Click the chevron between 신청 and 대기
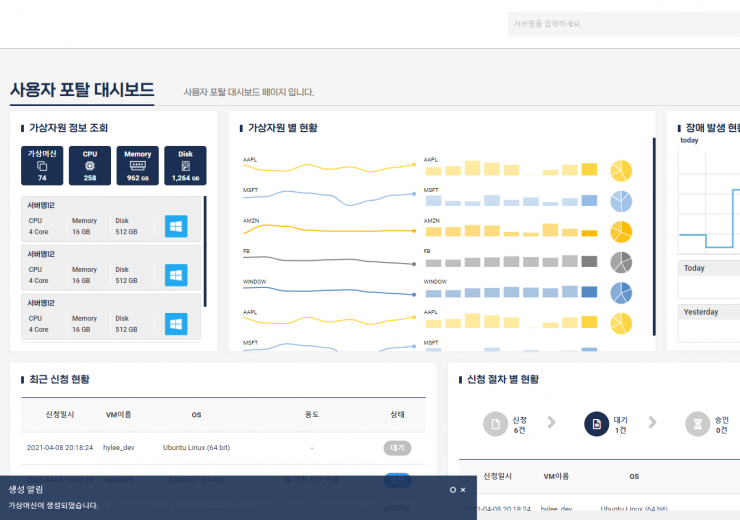 tap(551, 422)
